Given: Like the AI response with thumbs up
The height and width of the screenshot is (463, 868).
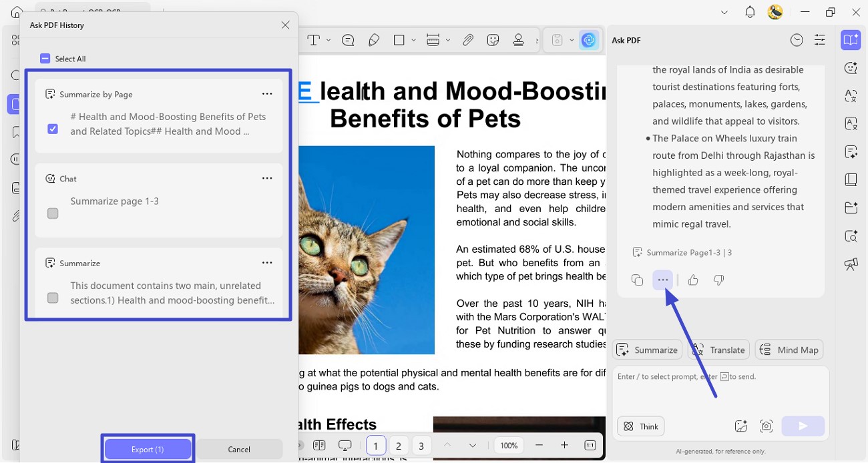Looking at the screenshot, I should pos(693,280).
